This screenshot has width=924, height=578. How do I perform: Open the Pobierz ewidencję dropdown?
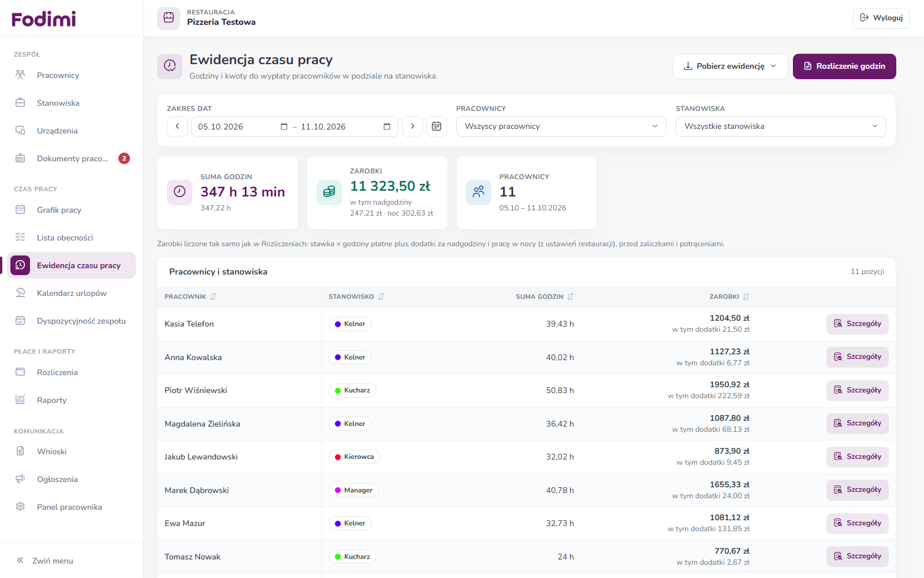coord(730,66)
